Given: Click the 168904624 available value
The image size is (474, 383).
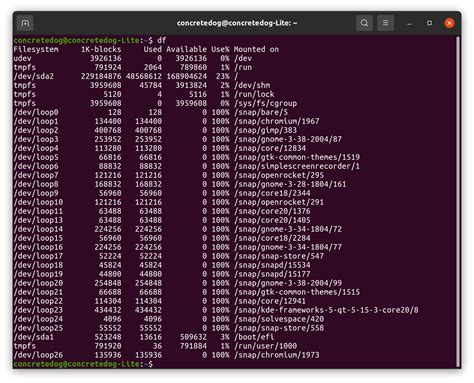Looking at the screenshot, I should pos(187,76).
